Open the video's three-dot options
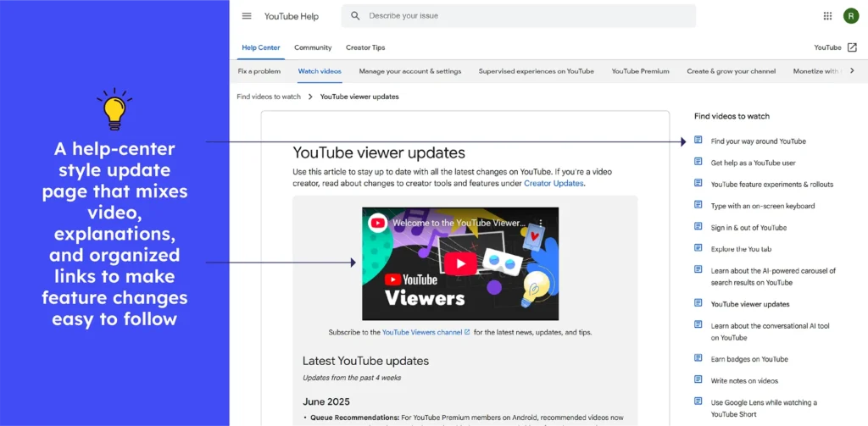Image resolution: width=868 pixels, height=426 pixels. coord(542,223)
